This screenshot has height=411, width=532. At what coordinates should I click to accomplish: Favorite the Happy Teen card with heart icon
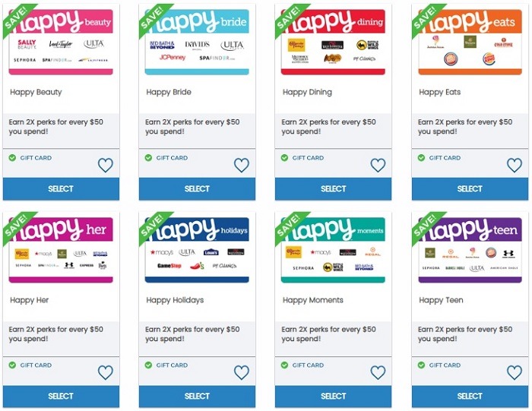point(515,372)
